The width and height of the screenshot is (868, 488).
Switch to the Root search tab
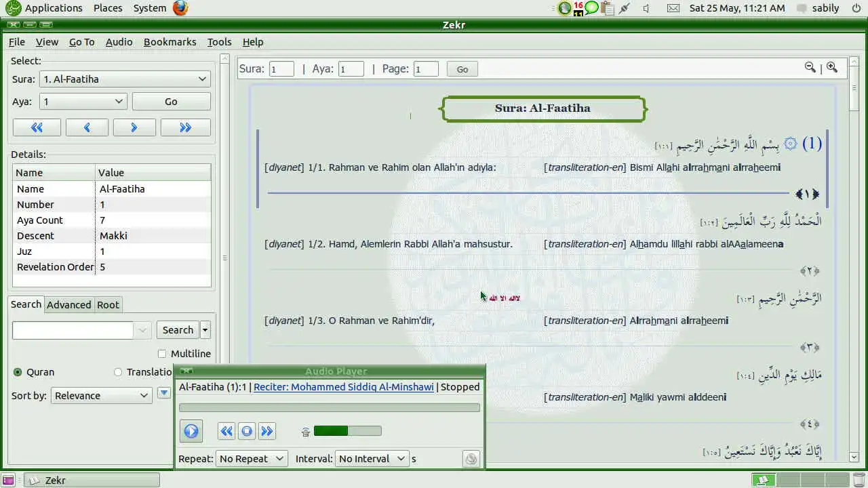[x=108, y=305]
